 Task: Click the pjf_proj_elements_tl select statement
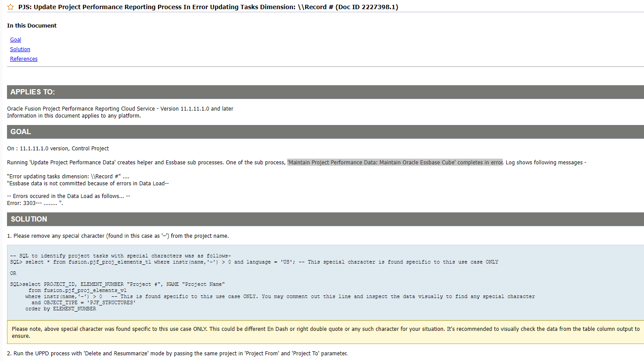[x=254, y=262]
